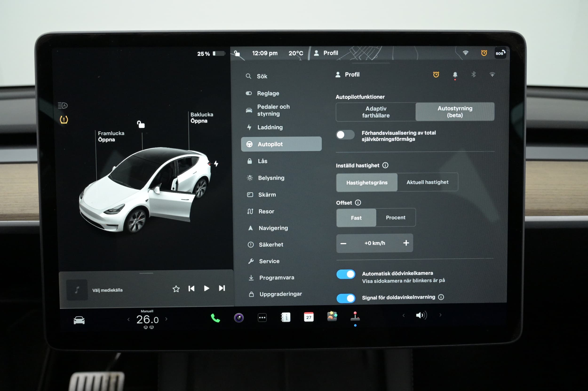Screen dimensions: 588x391
Task: Select Autostyrning (beta) option
Action: click(455, 112)
